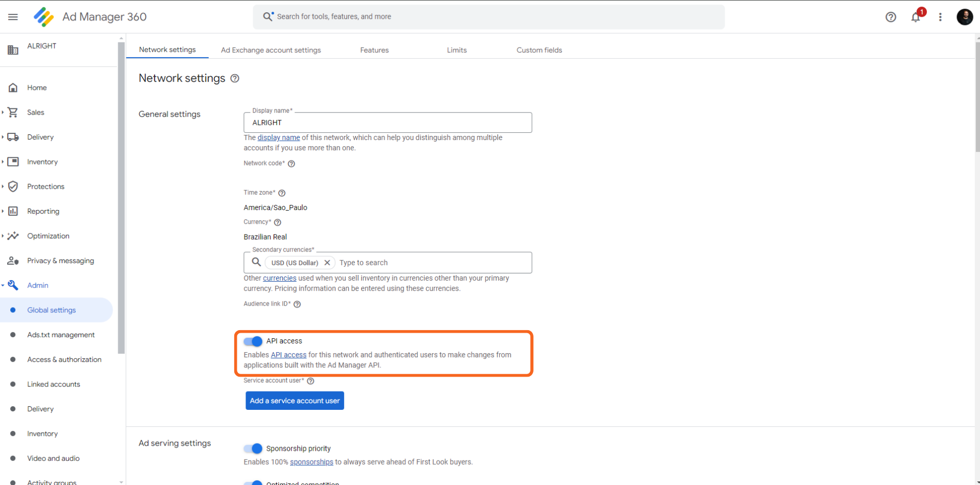Disable the Sponsorship priority toggle
This screenshot has height=485, width=980.
point(253,449)
